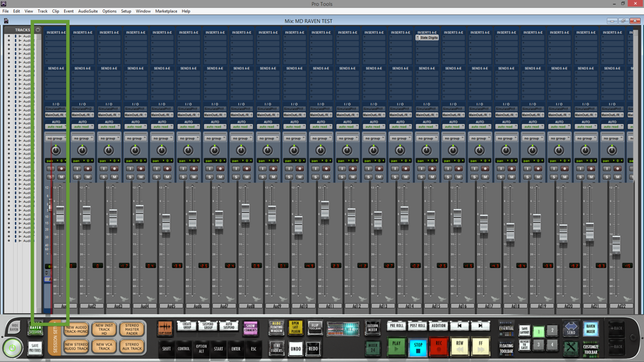This screenshot has width=644, height=362.
Task: Open the MainOutL/R output selector on Aud3
Action: coord(109,115)
